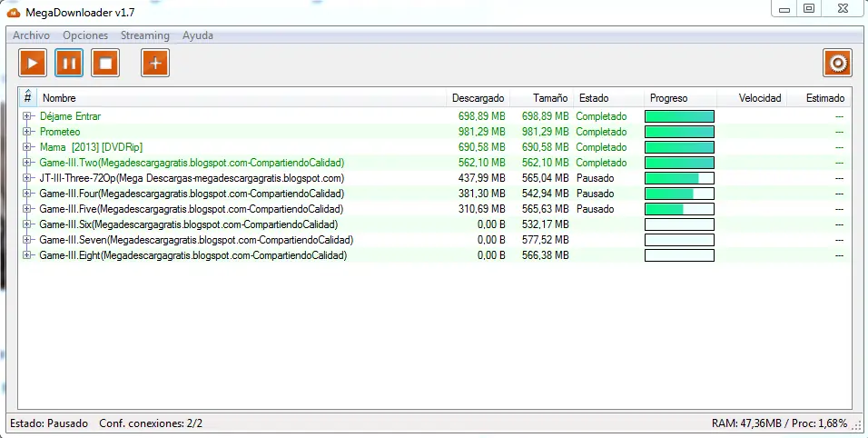
Task: Expand the Prometeo download row
Action: tap(26, 132)
